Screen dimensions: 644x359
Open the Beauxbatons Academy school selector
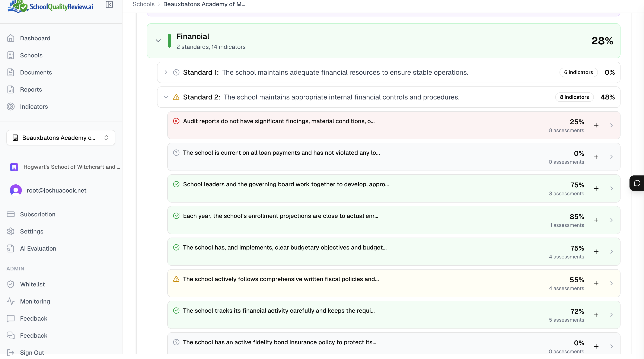point(61,138)
